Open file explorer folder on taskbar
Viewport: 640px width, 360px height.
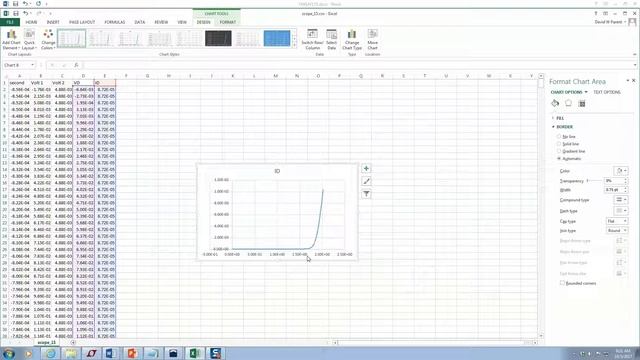pos(71,353)
